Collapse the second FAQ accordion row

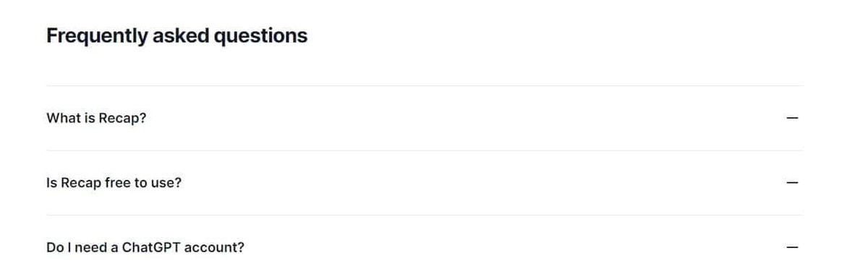[425, 183]
